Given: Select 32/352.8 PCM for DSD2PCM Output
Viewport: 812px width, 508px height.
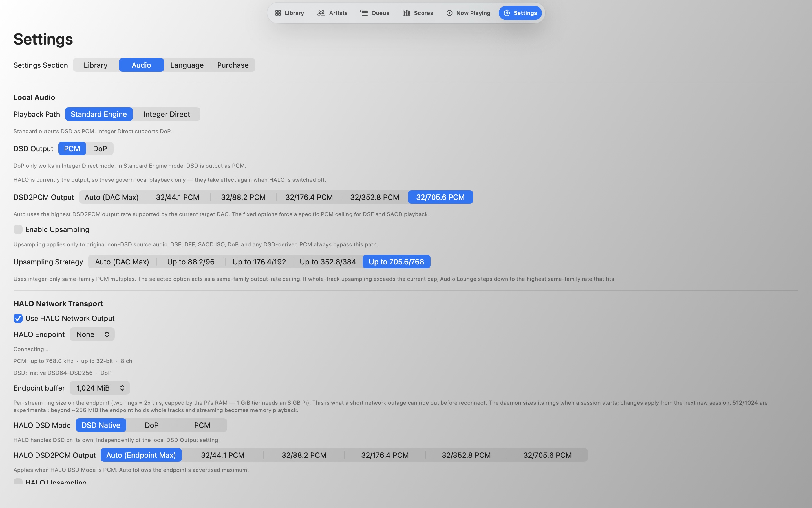Looking at the screenshot, I should (x=375, y=197).
